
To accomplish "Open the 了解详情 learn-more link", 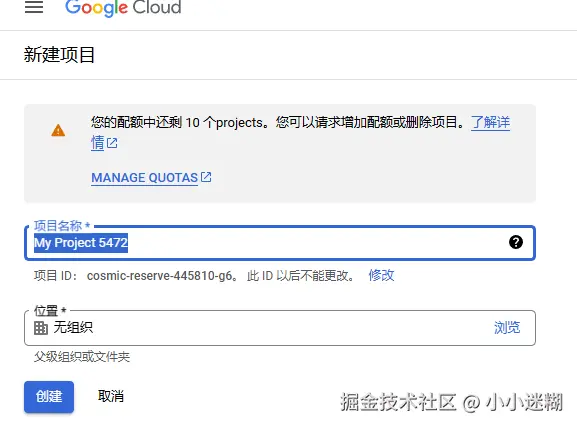I will point(490,122).
